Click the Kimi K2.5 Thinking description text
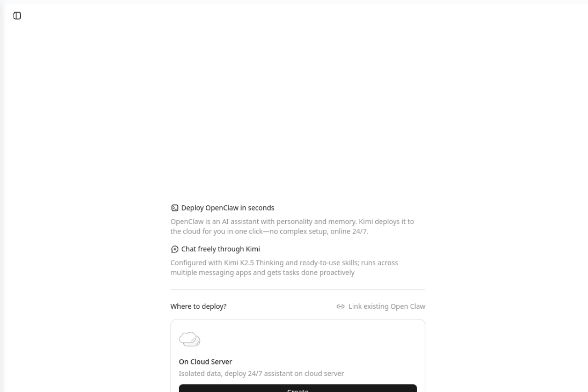 [284, 268]
